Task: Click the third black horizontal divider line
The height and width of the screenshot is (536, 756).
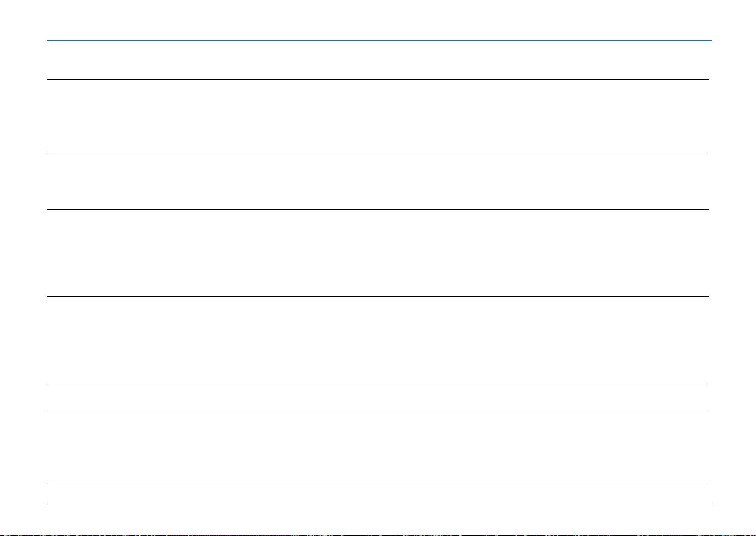Action: click(x=378, y=209)
